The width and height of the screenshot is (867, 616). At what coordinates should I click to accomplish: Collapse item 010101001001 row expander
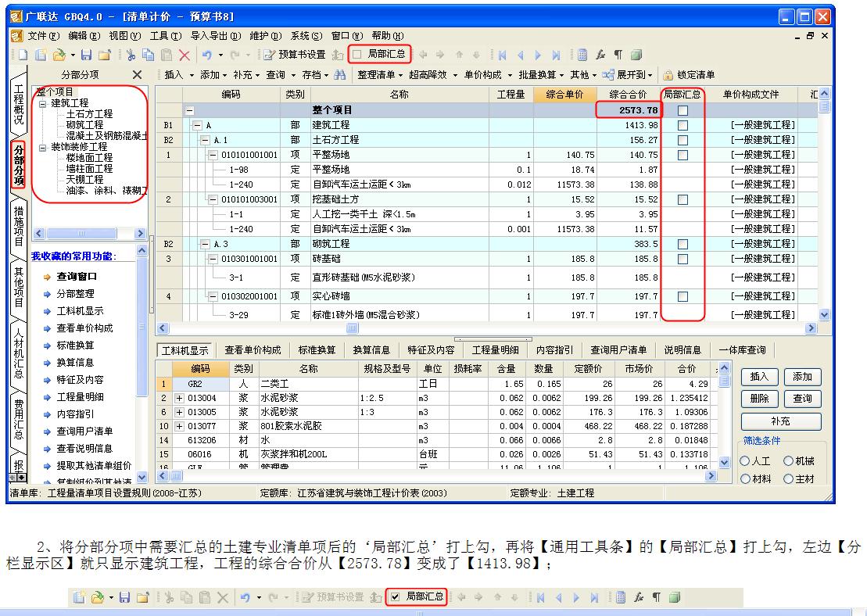coord(213,155)
